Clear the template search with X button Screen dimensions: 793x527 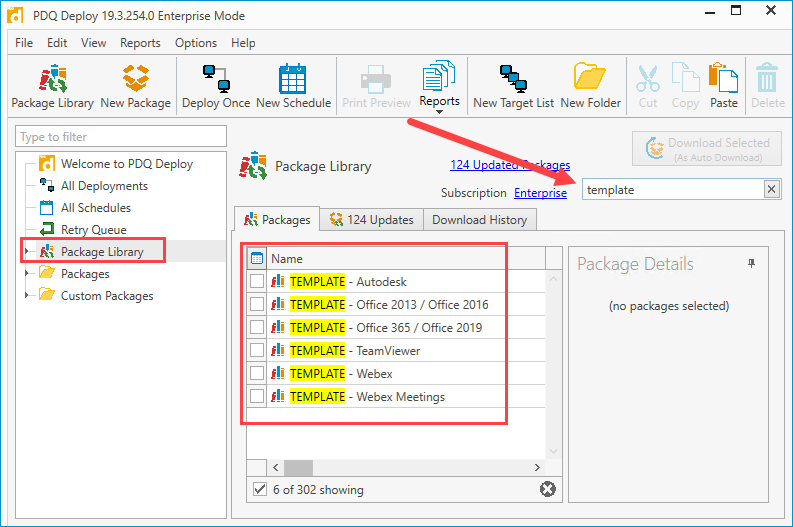(771, 190)
